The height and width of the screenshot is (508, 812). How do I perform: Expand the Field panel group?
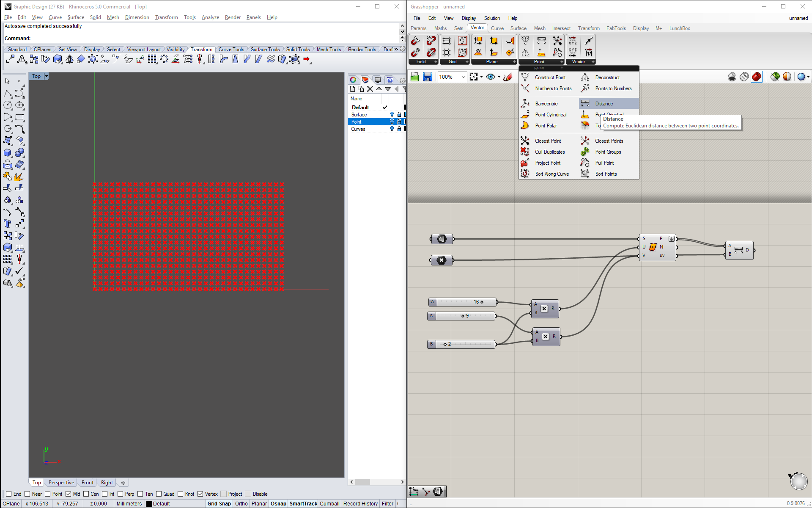pyautogui.click(x=423, y=62)
